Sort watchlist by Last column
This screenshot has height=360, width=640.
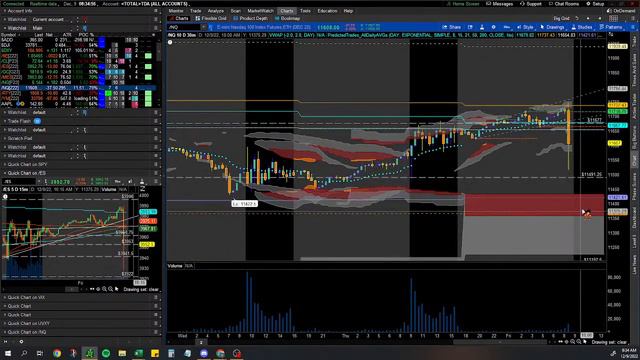point(38,35)
